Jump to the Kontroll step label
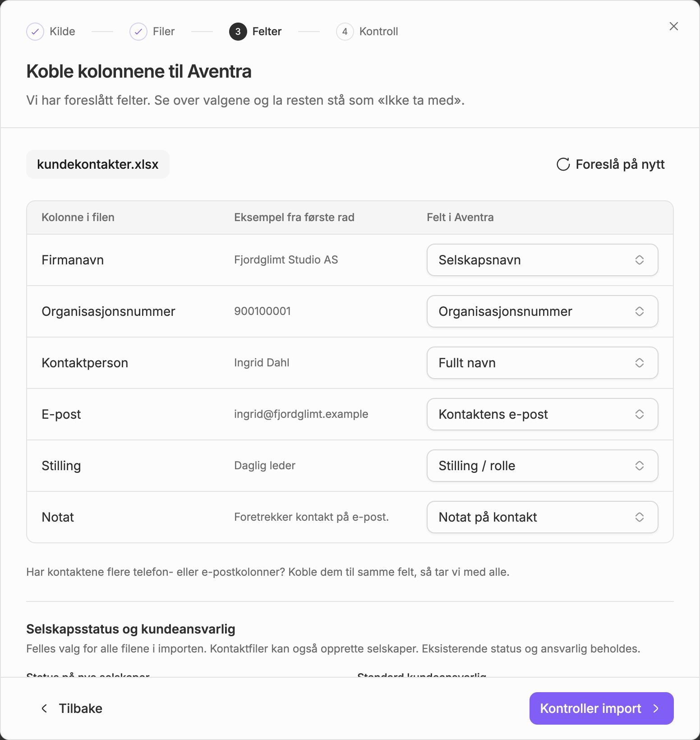 (x=379, y=32)
